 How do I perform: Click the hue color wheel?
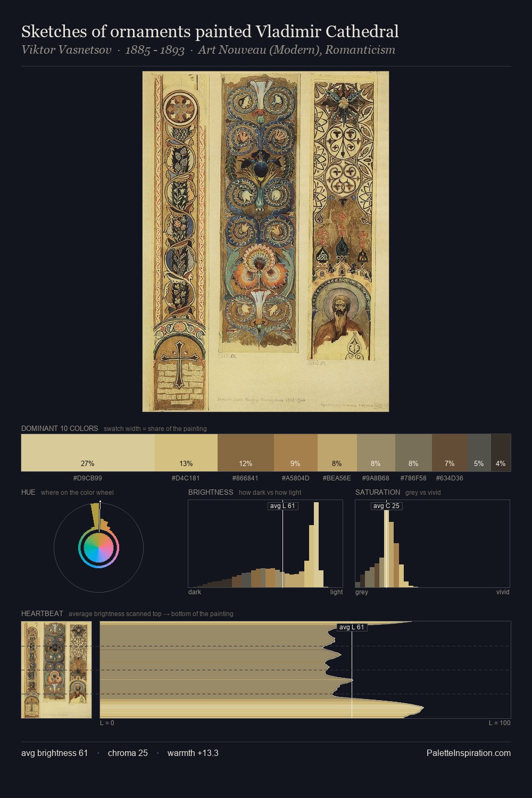click(98, 547)
